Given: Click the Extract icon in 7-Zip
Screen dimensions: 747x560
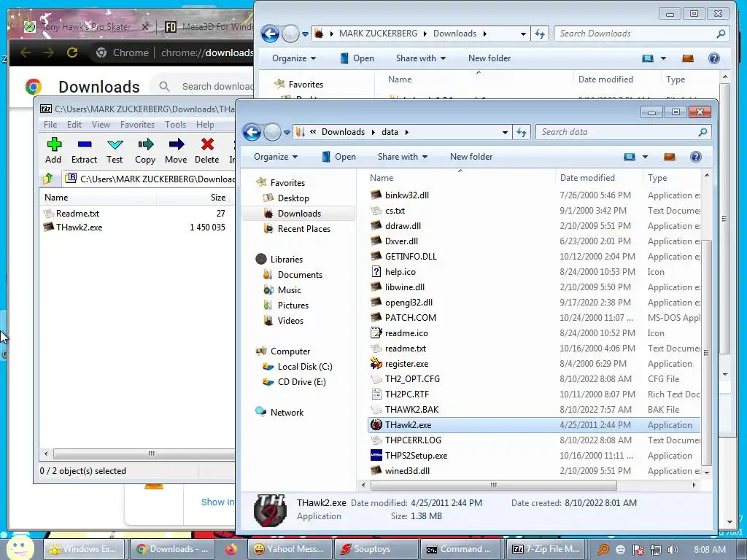Looking at the screenshot, I should pos(85,144).
